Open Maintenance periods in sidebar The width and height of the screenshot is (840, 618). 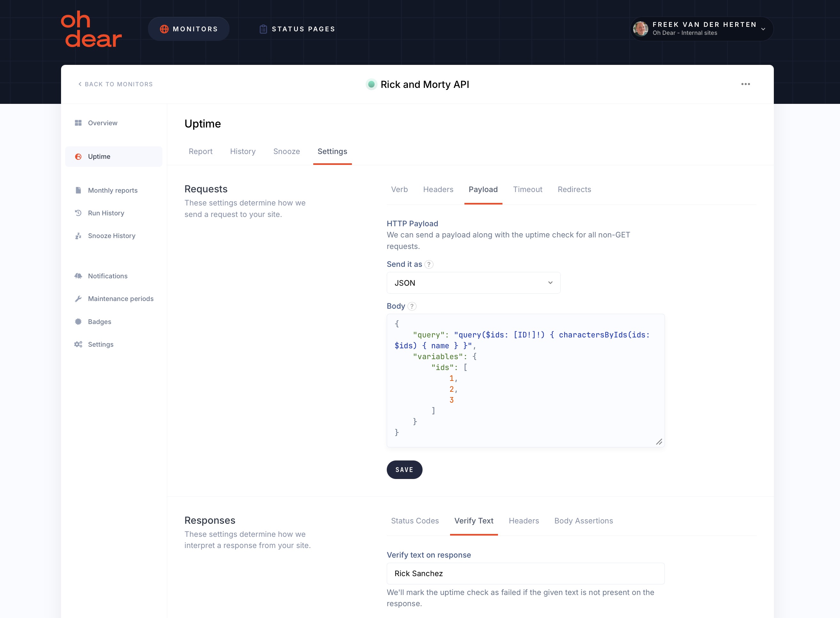(x=114, y=299)
